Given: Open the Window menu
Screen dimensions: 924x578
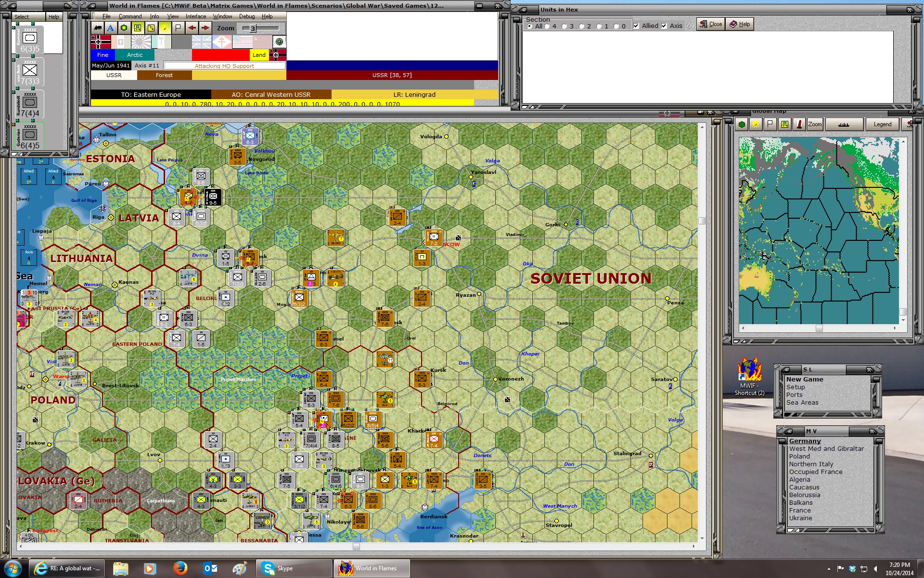Looking at the screenshot, I should [222, 16].
